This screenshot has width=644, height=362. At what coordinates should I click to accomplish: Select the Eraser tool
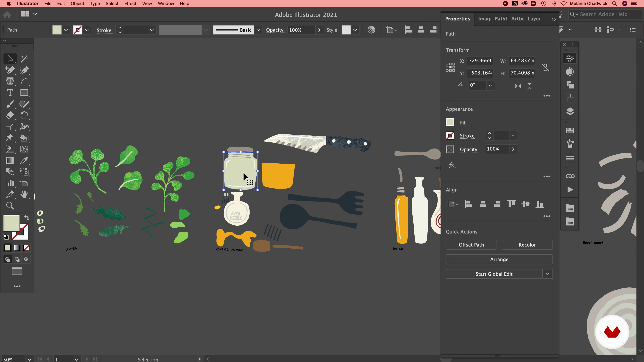coord(10,115)
